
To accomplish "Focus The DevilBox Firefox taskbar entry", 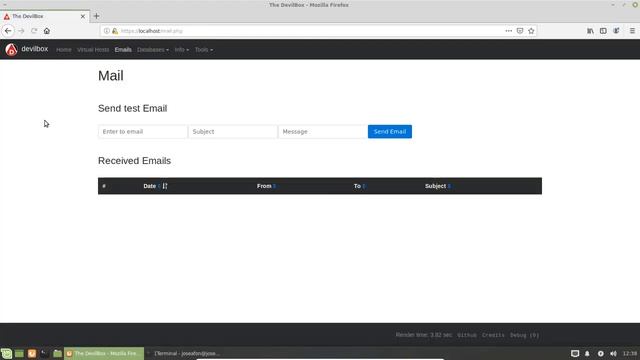I will click(104, 353).
